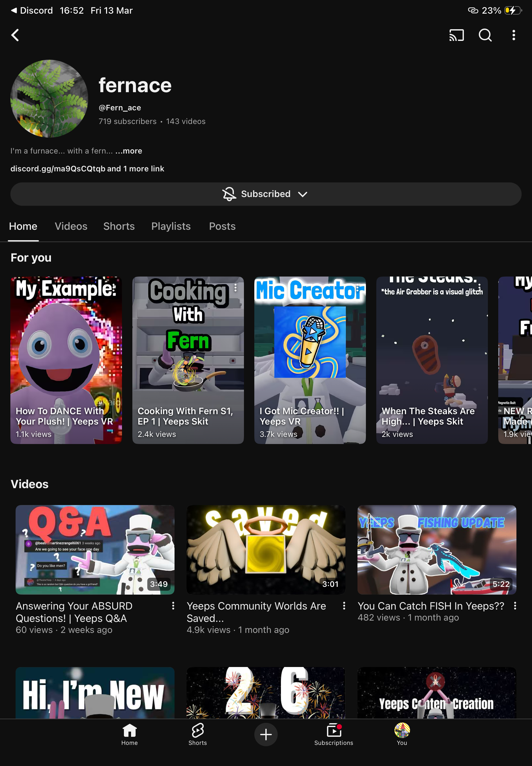
Task: Expand channel description with '...more'
Action: click(129, 151)
